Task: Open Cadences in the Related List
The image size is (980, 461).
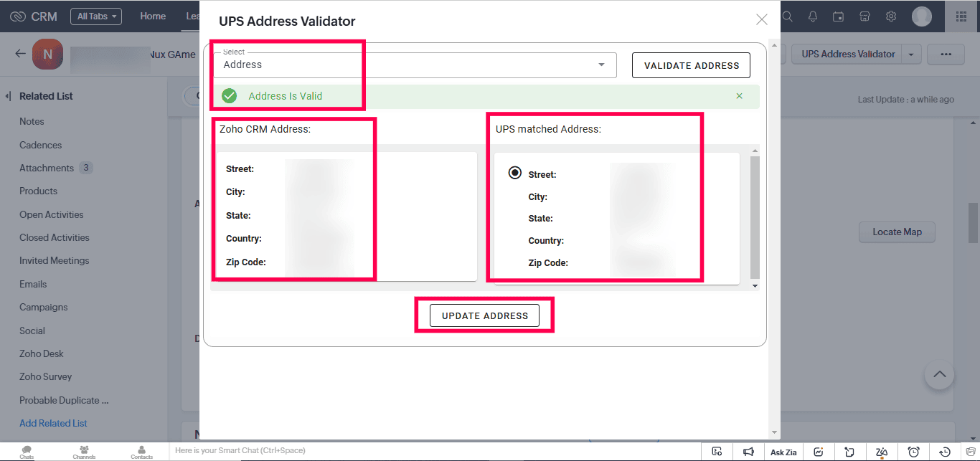Action: [x=40, y=145]
